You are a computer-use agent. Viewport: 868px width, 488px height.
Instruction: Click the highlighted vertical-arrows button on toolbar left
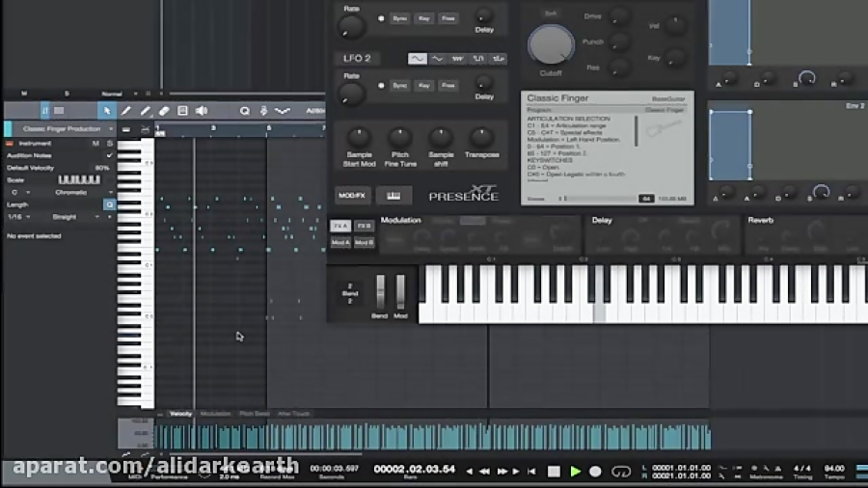point(44,111)
